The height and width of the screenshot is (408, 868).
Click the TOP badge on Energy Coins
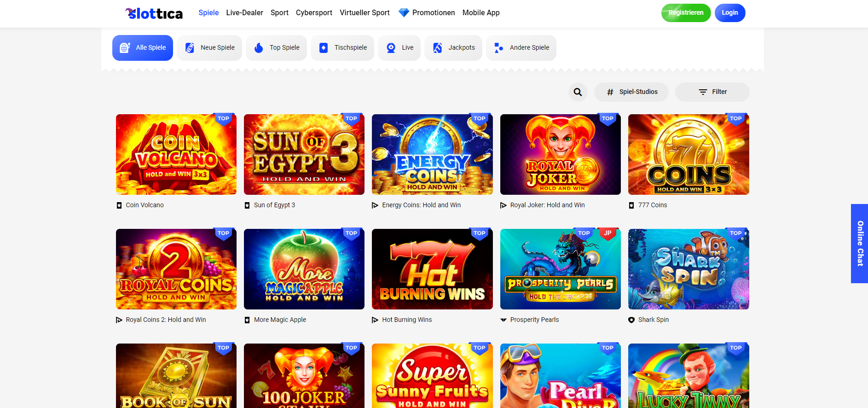click(x=480, y=119)
